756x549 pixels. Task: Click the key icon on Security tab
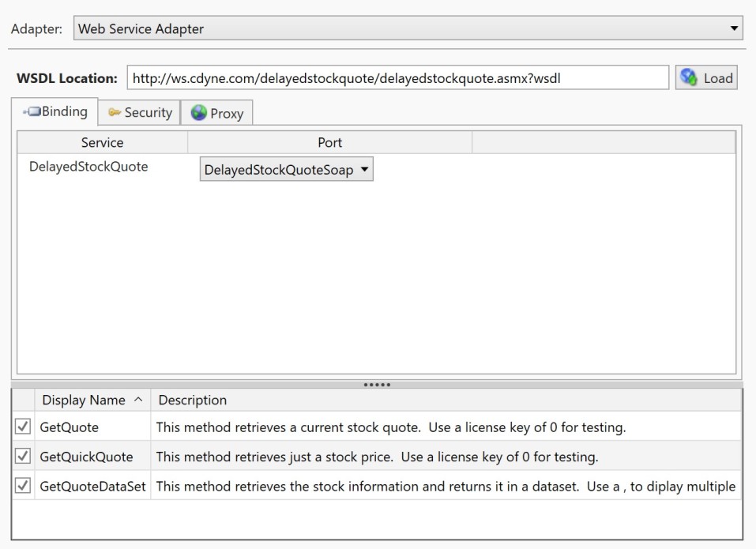click(115, 113)
